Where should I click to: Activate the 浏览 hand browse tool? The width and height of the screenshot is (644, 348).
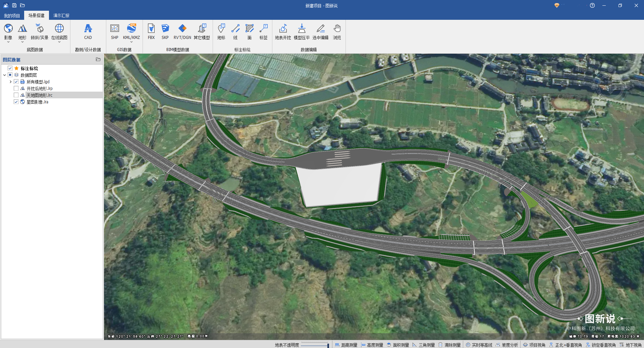click(x=337, y=32)
